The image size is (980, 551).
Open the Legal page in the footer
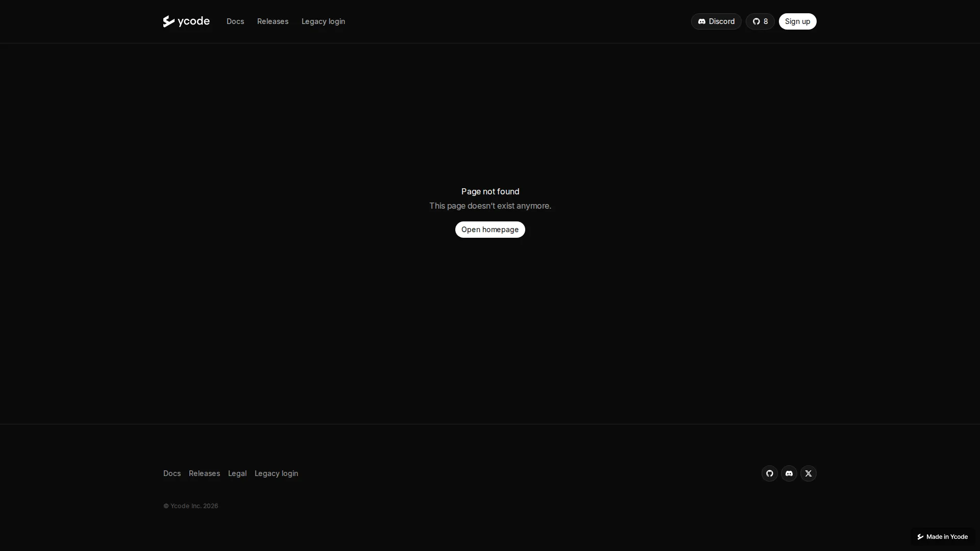coord(237,473)
